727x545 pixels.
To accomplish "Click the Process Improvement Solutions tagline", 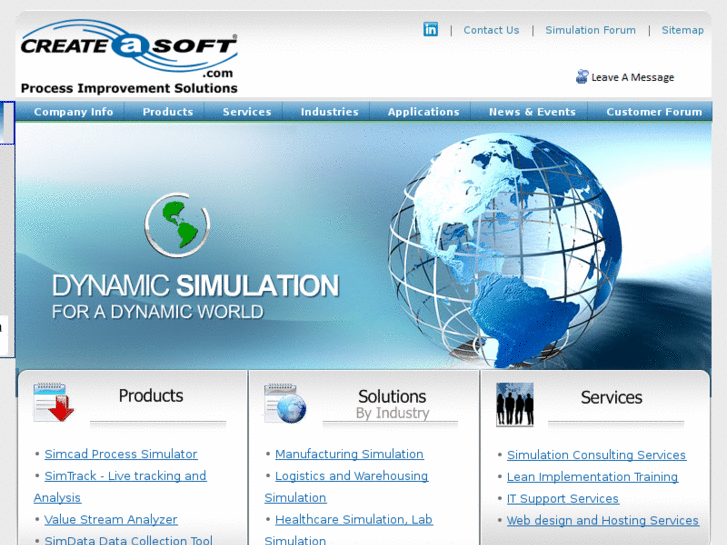I will (x=129, y=88).
